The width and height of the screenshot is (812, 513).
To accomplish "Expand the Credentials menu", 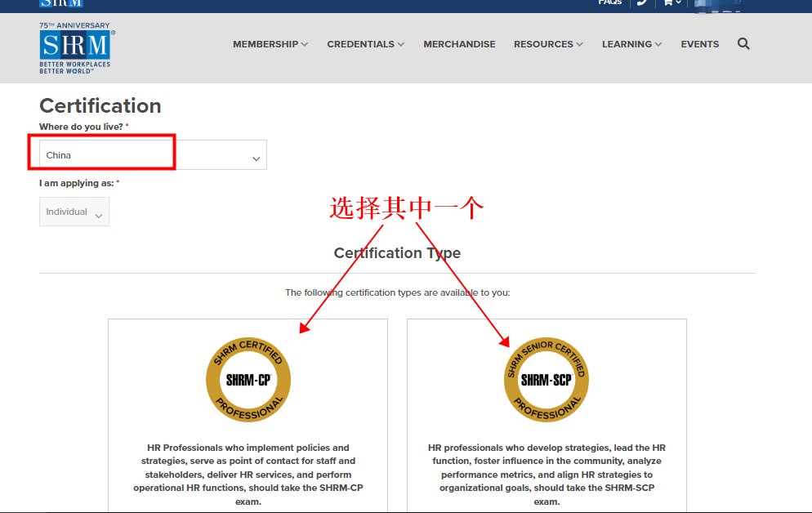I will point(366,44).
